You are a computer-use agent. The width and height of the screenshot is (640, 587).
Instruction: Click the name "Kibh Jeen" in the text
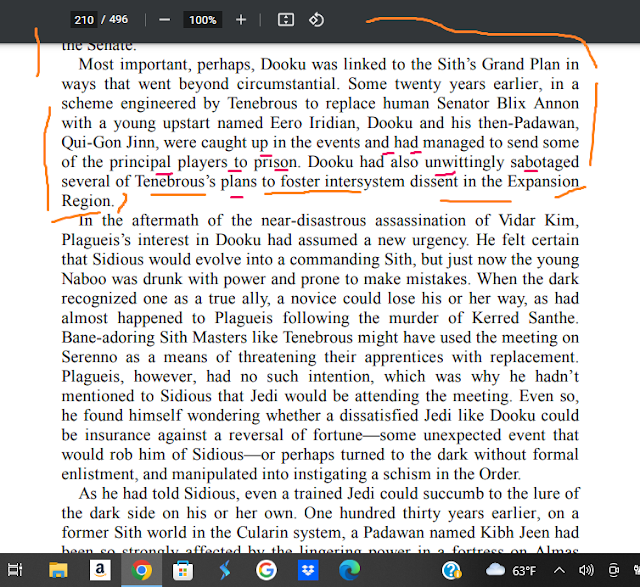click(x=515, y=532)
